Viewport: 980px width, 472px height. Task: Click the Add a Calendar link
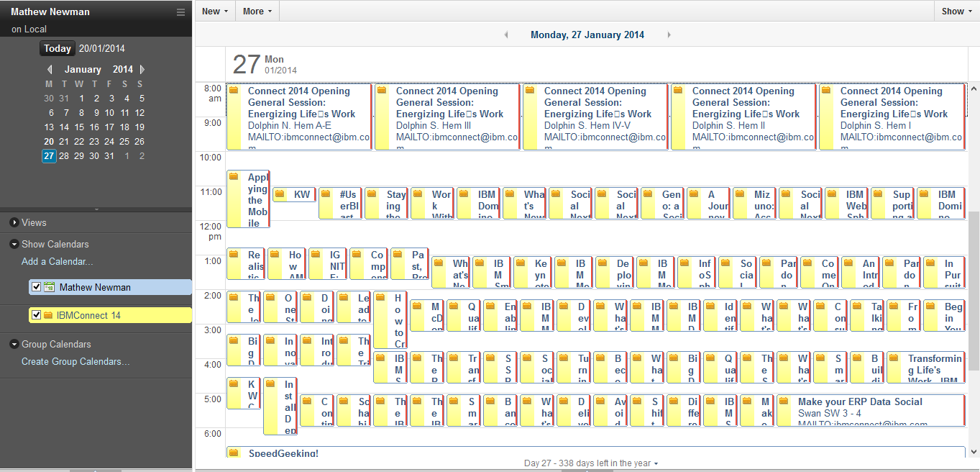point(57,261)
